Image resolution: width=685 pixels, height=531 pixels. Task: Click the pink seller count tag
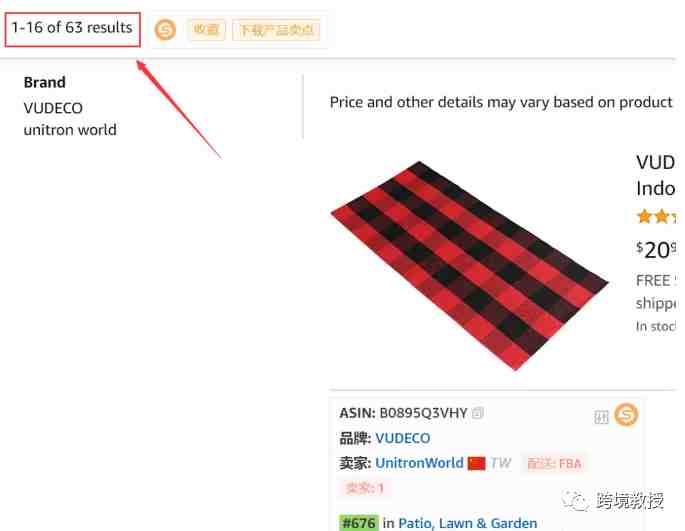[364, 488]
